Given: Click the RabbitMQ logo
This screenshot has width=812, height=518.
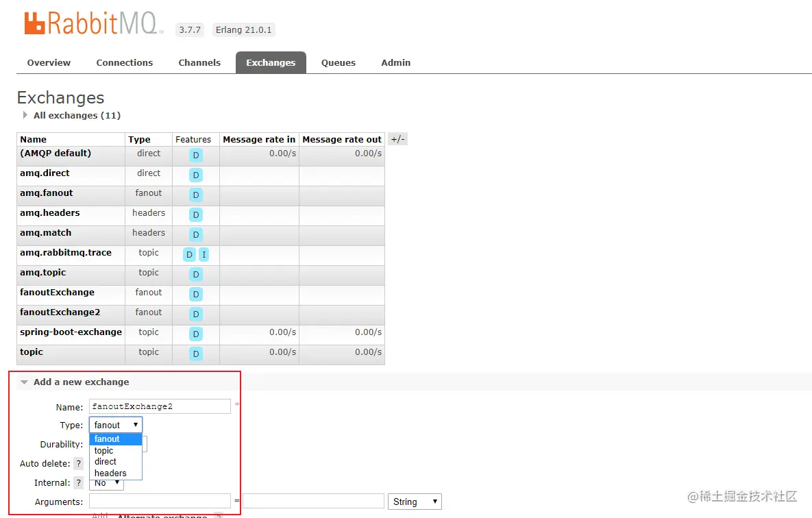Looking at the screenshot, I should [93, 23].
